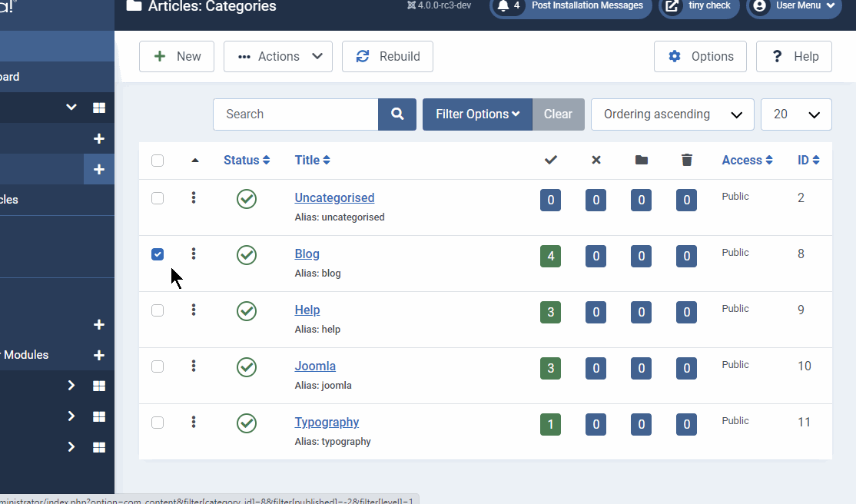Open the Options button

tap(701, 56)
